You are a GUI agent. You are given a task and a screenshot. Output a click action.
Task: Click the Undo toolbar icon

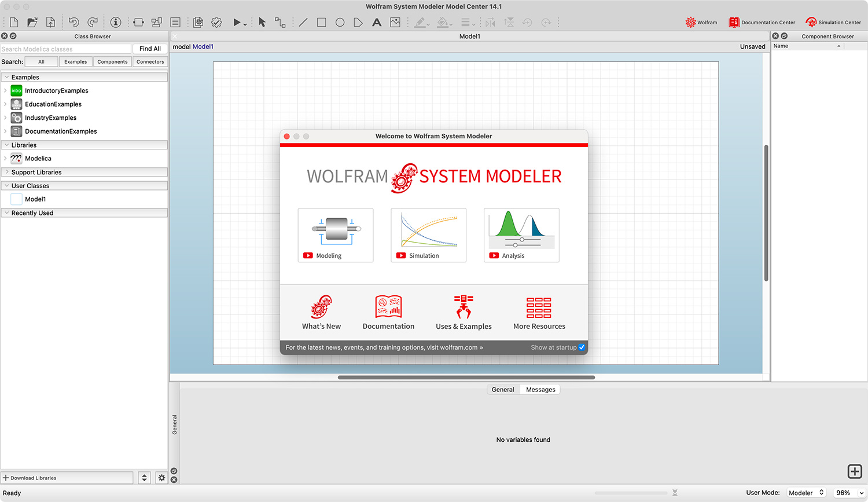(73, 22)
